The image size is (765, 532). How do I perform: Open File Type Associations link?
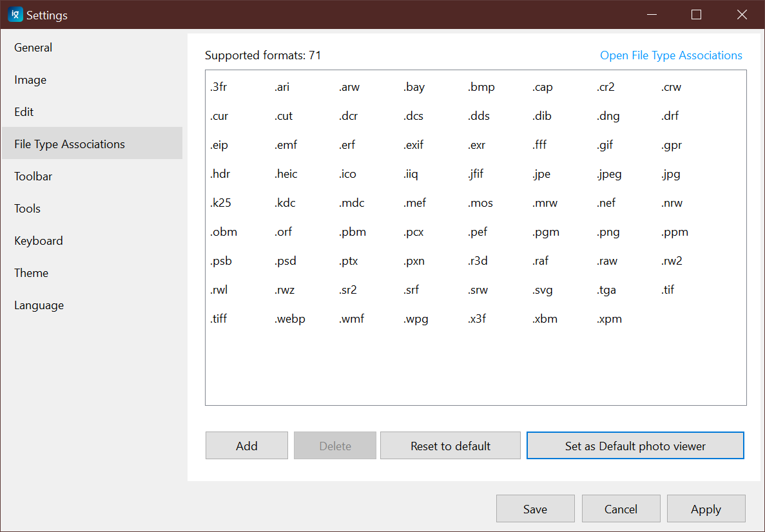tap(670, 55)
